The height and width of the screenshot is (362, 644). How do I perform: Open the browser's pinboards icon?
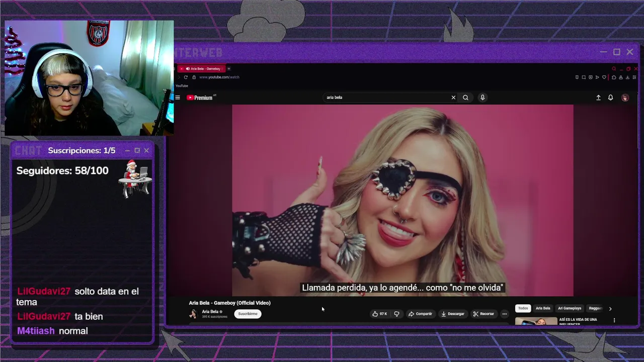[x=577, y=77]
